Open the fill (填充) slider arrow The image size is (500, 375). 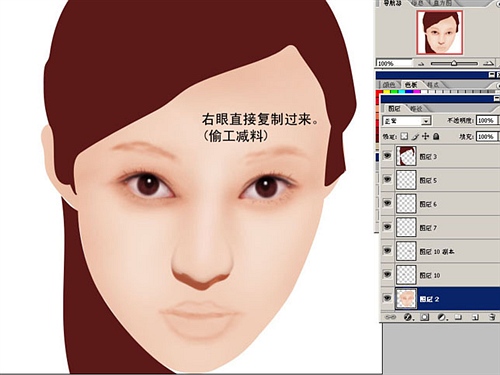click(x=499, y=136)
